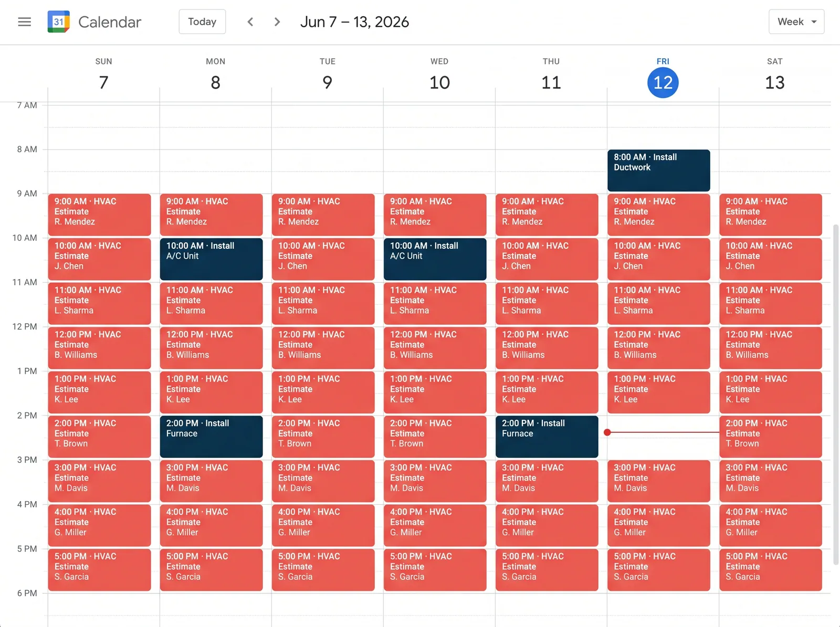Select Tuesday 9 day header
Image resolution: width=840 pixels, height=627 pixels.
point(327,75)
